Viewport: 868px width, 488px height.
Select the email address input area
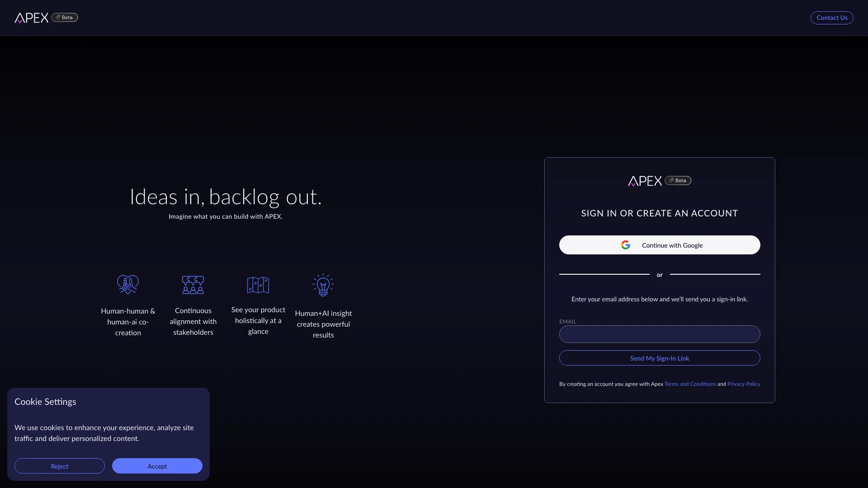pyautogui.click(x=659, y=334)
